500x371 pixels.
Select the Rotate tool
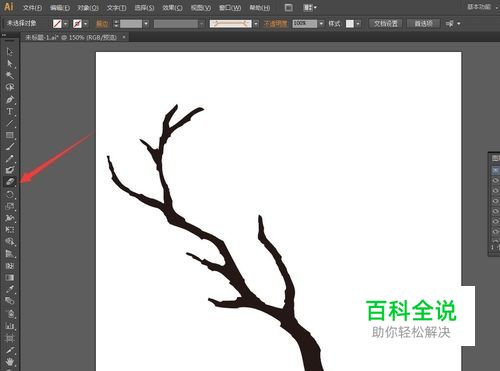pos(10,194)
